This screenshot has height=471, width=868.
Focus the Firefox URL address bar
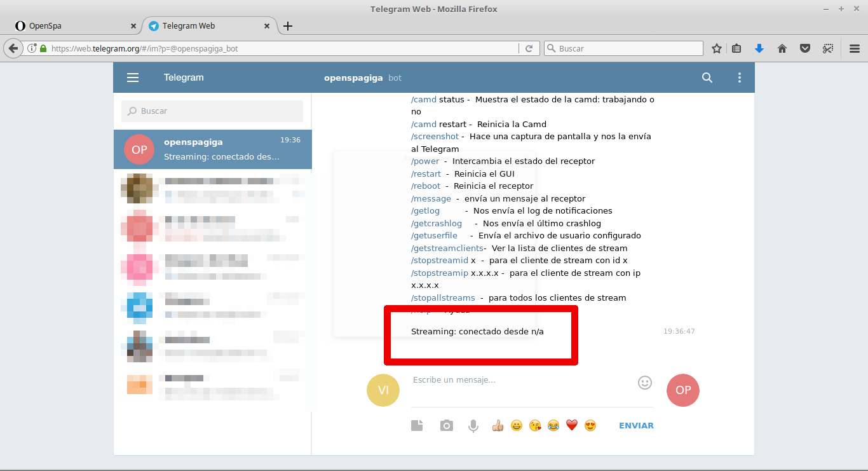pyautogui.click(x=283, y=48)
